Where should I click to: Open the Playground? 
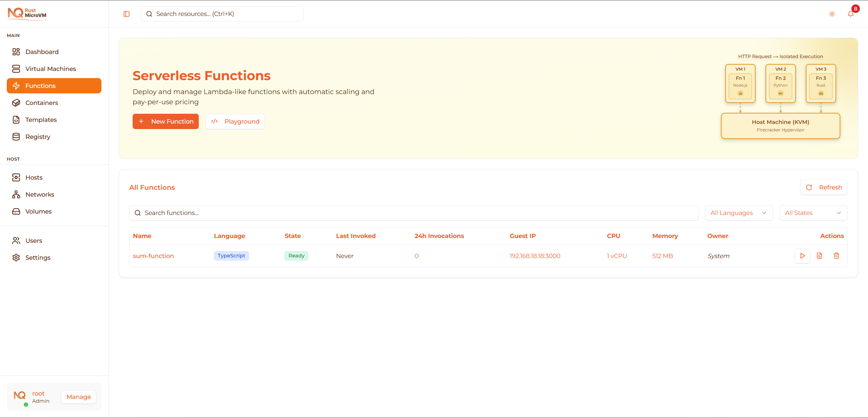tap(235, 121)
